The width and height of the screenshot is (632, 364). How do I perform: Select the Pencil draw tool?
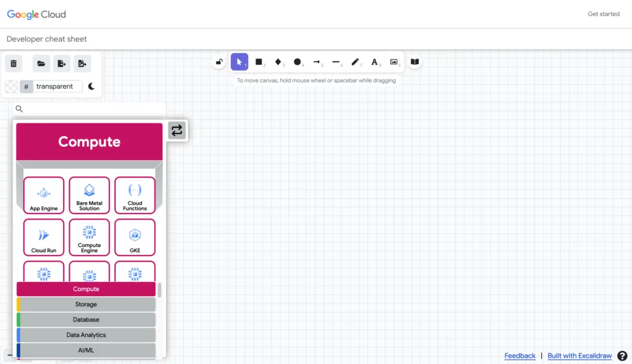point(355,62)
